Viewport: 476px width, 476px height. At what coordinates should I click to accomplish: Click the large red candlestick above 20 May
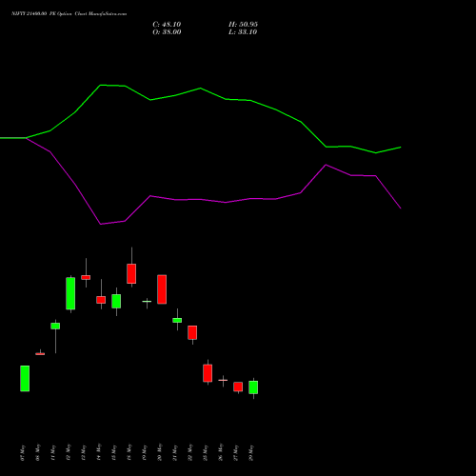pos(162,289)
